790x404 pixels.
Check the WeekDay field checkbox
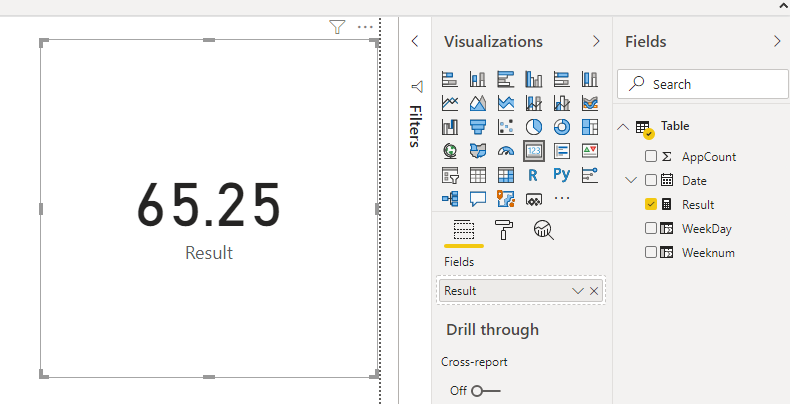tap(651, 228)
